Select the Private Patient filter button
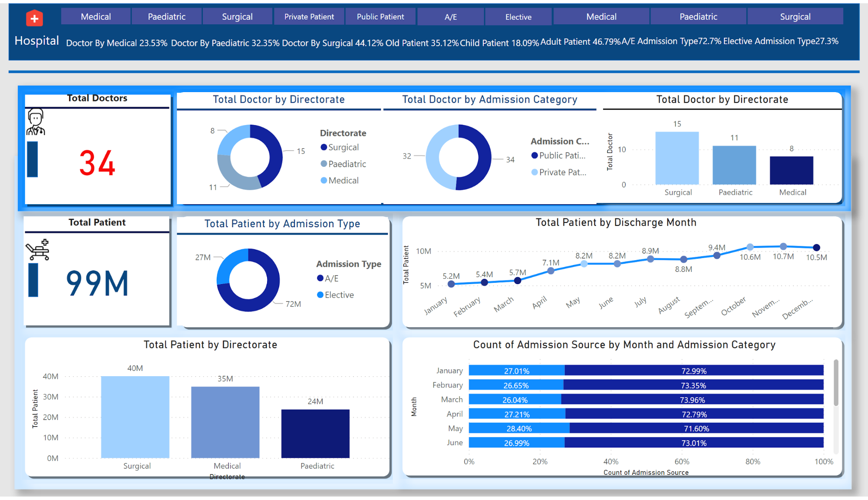Viewport: 868px width, 500px height. [x=309, y=17]
